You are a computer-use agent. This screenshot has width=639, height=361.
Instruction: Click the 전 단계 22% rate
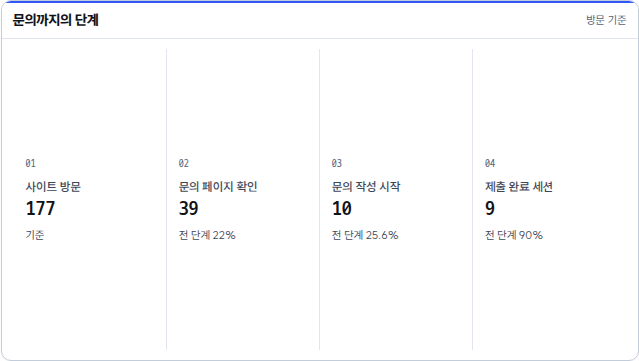[x=207, y=235]
